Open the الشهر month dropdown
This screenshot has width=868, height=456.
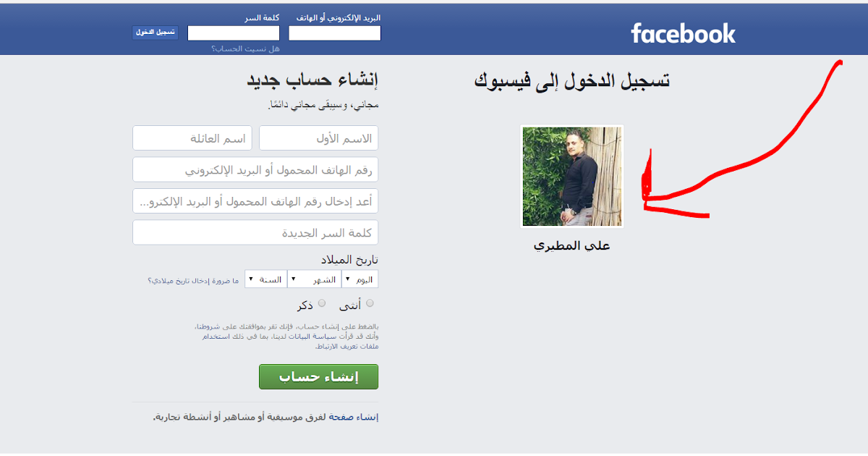coord(315,279)
